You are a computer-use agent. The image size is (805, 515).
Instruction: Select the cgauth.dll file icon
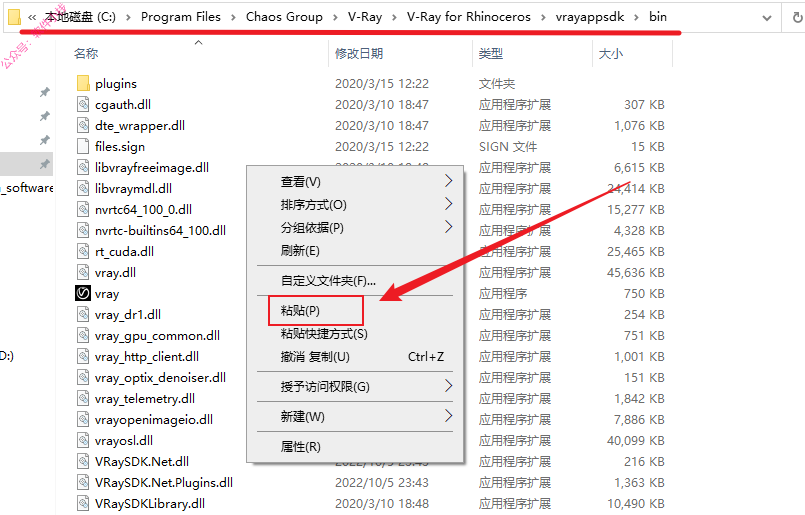(x=83, y=104)
